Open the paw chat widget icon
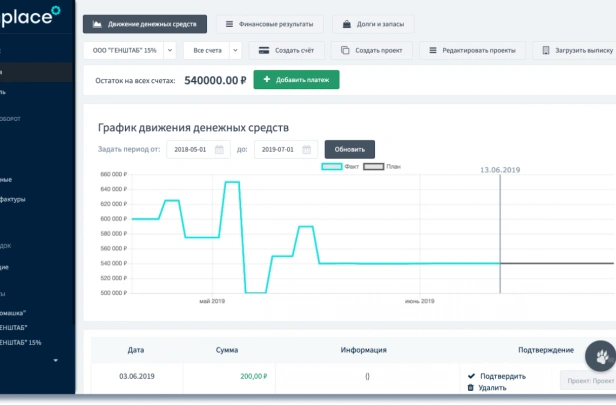The width and height of the screenshot is (616, 405). coord(601,356)
